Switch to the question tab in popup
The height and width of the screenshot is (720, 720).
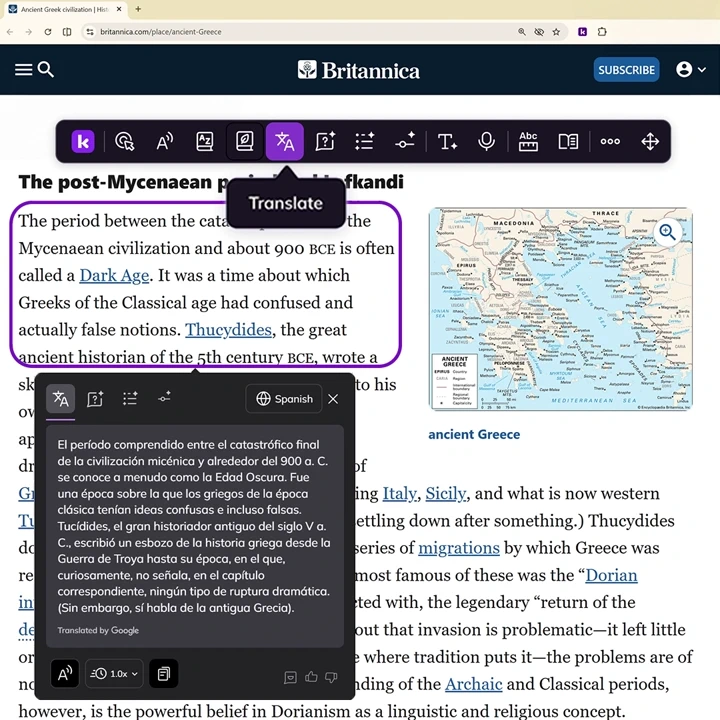[95, 399]
